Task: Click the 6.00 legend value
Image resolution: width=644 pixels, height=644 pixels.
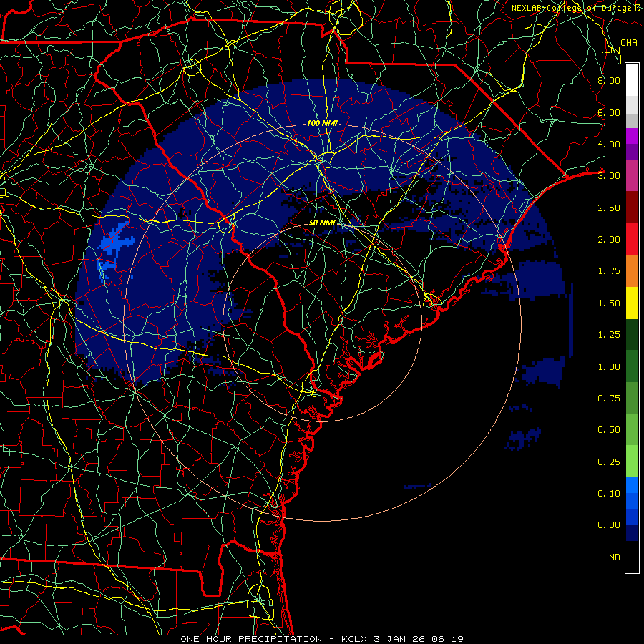Action: [x=609, y=112]
